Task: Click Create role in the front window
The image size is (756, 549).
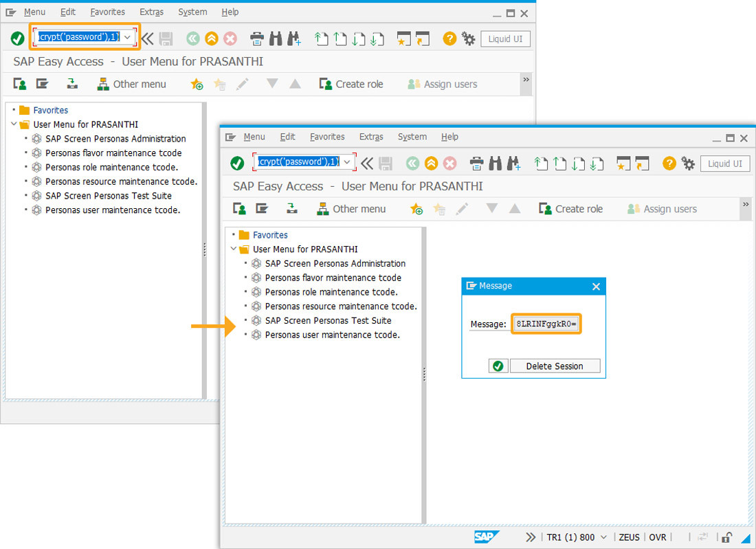Action: (571, 209)
